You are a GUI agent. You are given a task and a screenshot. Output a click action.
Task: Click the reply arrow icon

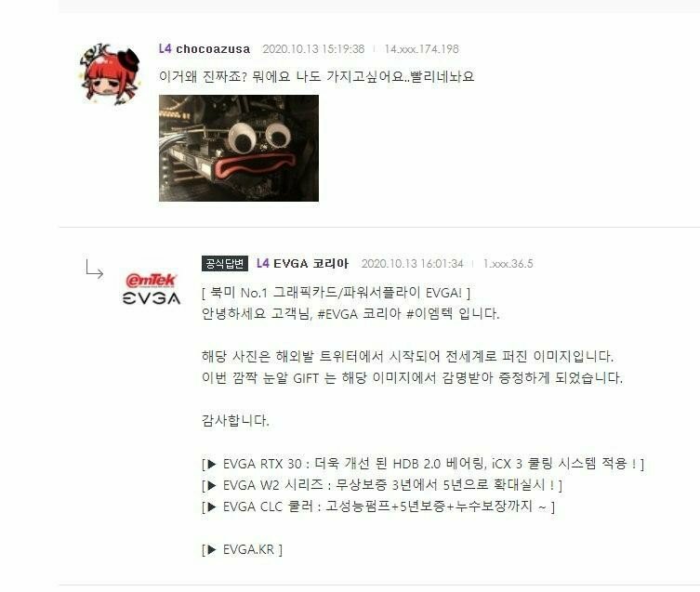tap(94, 270)
